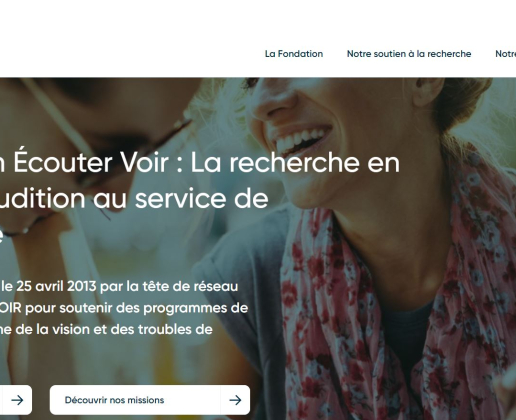
Task: Open Notre soutien à la recherche menu
Action: [x=409, y=54]
